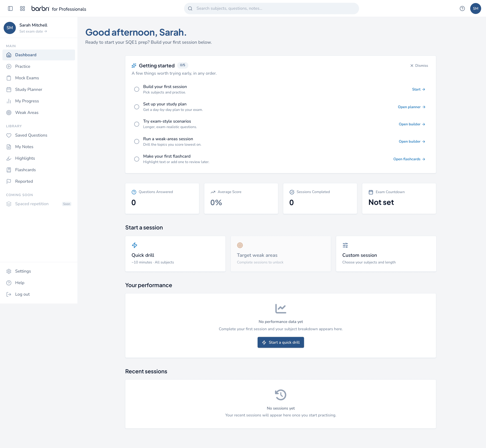Click the Log out arrow icon
The height and width of the screenshot is (448, 486).
9,294
